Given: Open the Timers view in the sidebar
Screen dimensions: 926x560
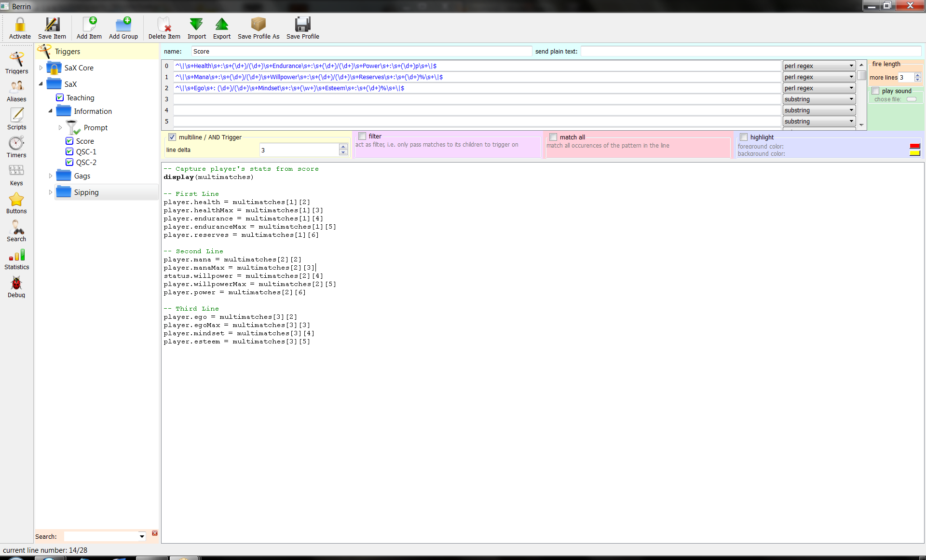Looking at the screenshot, I should pos(16,147).
